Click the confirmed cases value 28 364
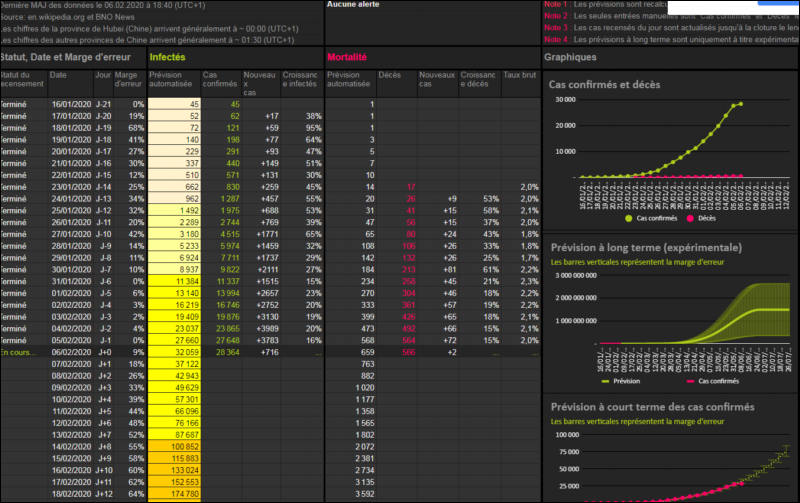The image size is (800, 503). point(228,353)
